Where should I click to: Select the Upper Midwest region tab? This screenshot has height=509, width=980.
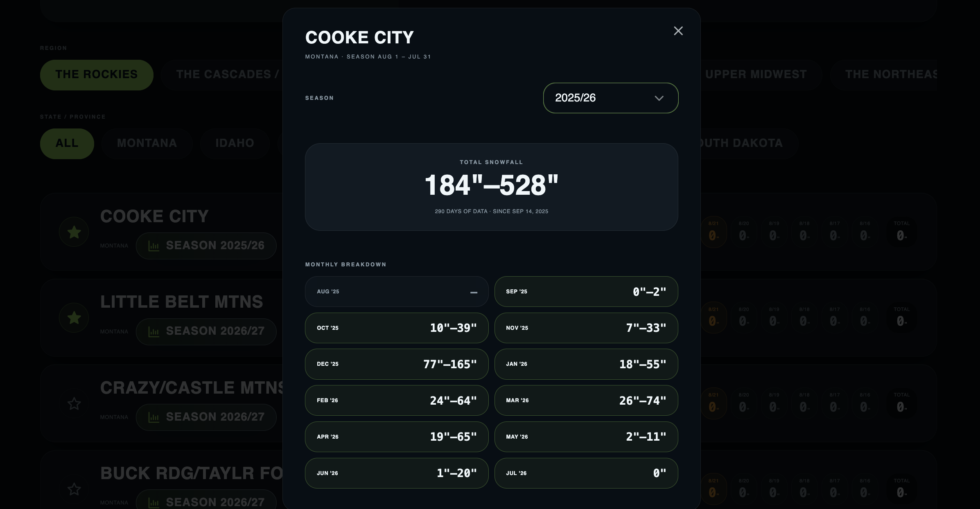coord(756,75)
